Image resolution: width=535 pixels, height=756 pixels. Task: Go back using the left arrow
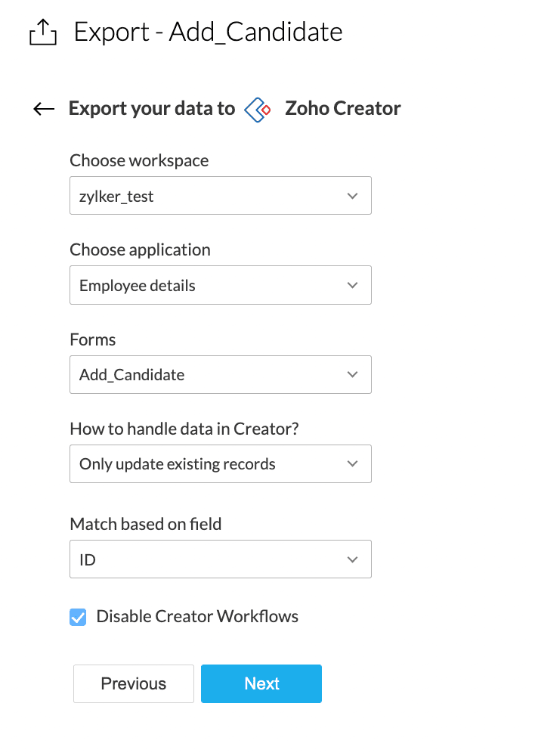(x=44, y=109)
